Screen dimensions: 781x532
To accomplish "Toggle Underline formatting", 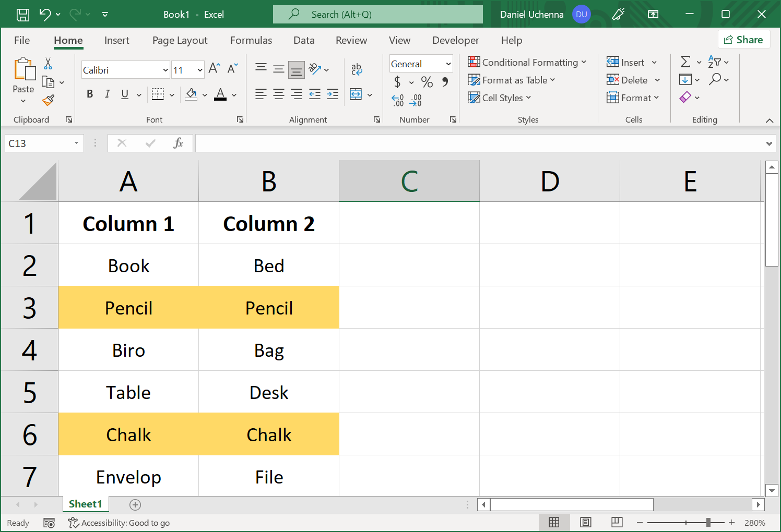I will 124,94.
